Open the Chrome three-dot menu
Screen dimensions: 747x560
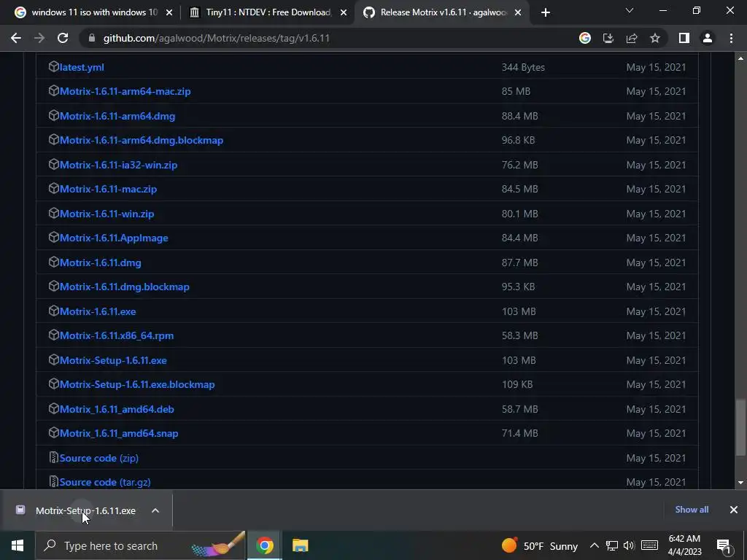coord(731,38)
